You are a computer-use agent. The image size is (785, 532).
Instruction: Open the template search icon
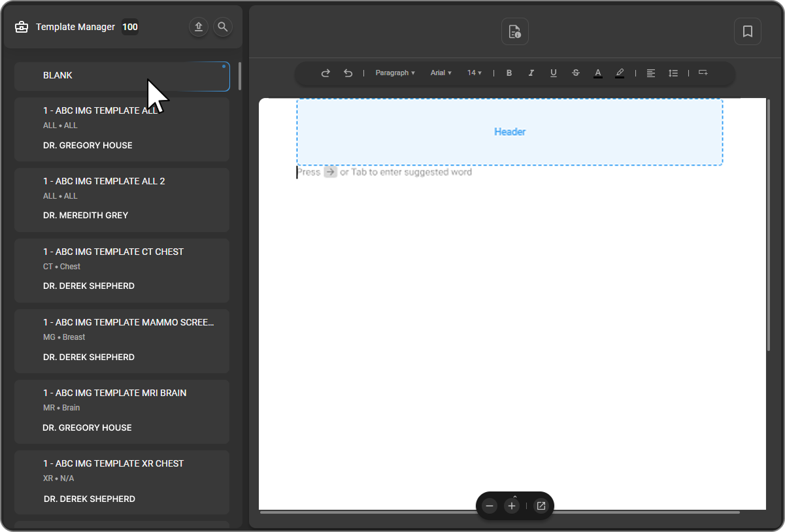223,27
